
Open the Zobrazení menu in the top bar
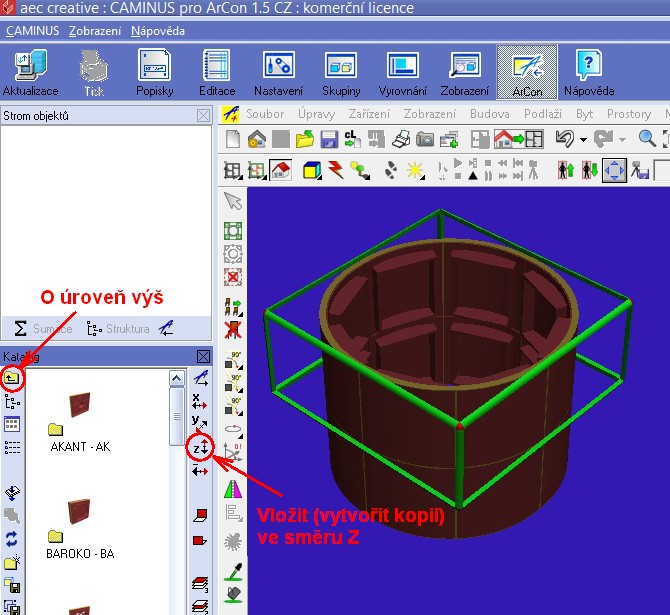(95, 31)
